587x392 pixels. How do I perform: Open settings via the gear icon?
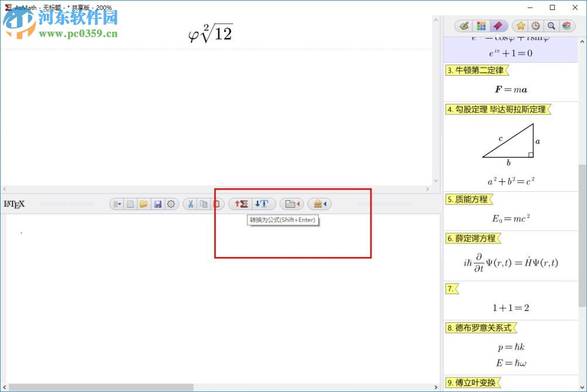tap(171, 204)
